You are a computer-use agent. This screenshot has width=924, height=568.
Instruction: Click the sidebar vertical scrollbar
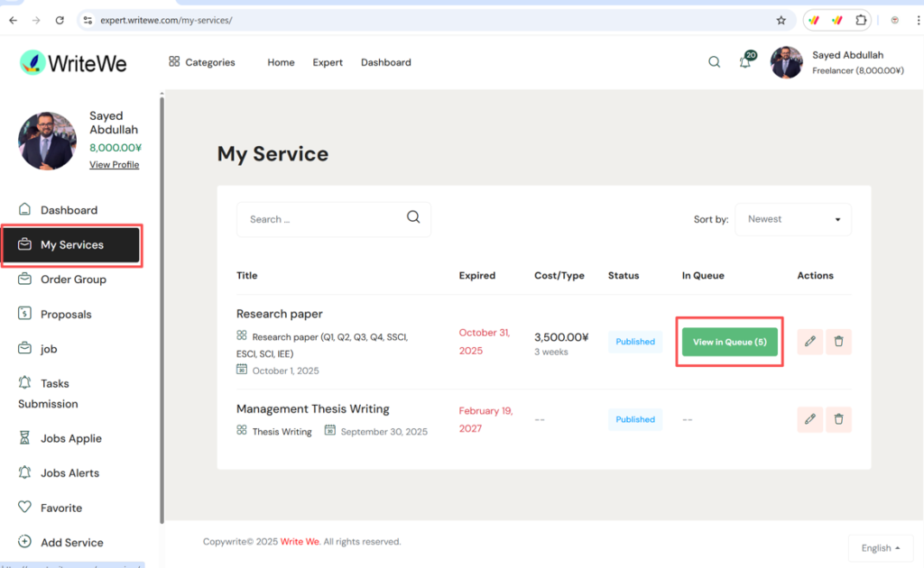[162, 307]
